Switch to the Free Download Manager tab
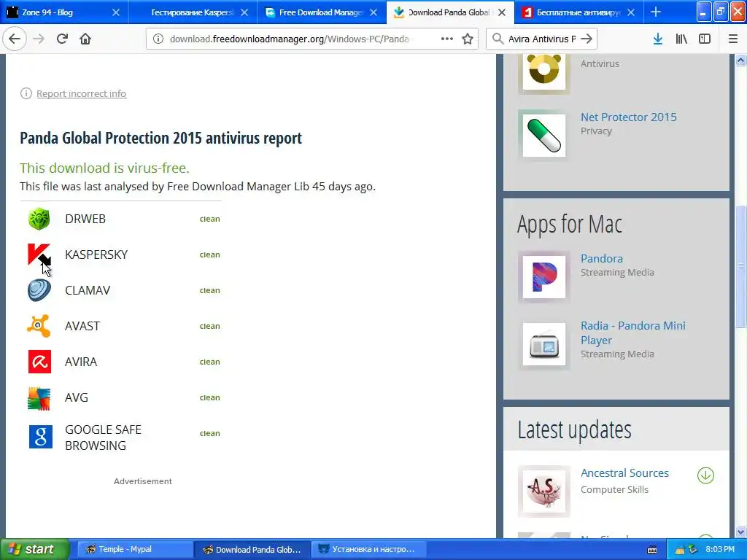The width and height of the screenshot is (747, 560). (321, 12)
